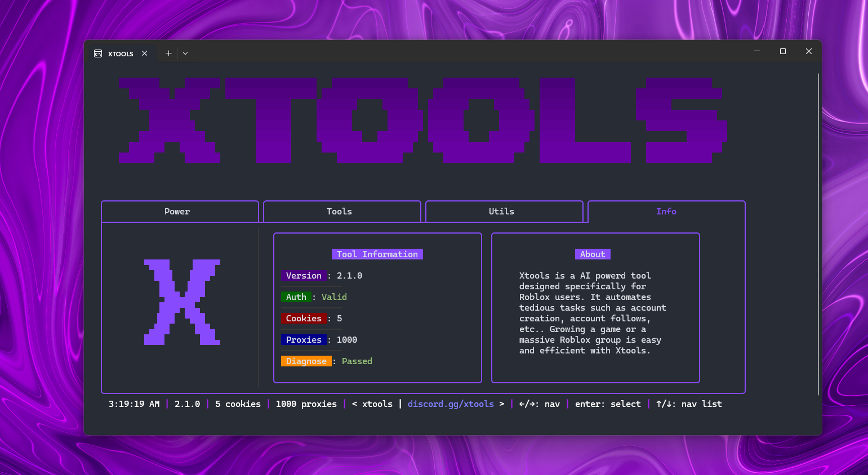The height and width of the screenshot is (475, 868).
Task: Click the 1000 proxies value in panel
Action: point(347,340)
